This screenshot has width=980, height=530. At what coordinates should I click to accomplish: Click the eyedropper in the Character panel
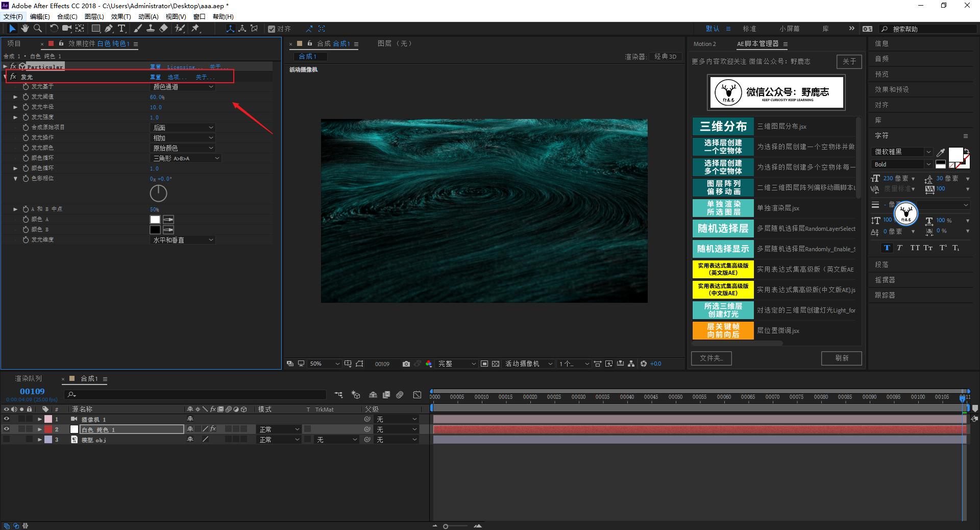point(941,152)
